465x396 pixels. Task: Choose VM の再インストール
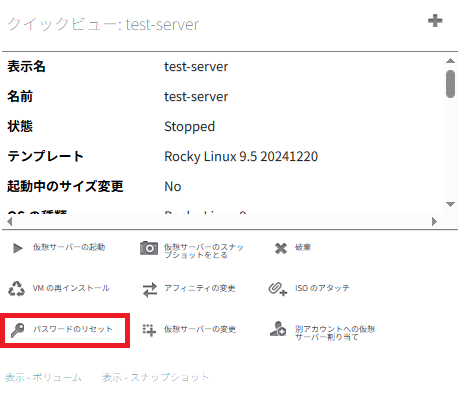(x=71, y=288)
